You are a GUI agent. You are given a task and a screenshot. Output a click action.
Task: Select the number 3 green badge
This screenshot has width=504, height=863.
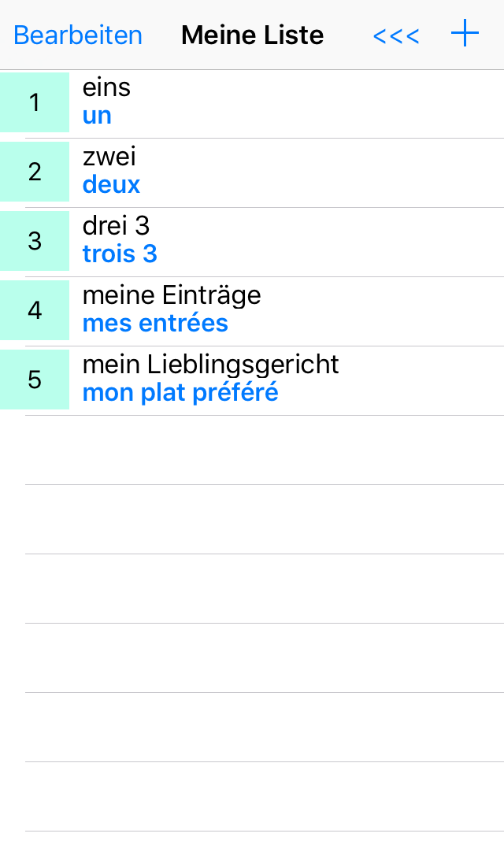[35, 241]
